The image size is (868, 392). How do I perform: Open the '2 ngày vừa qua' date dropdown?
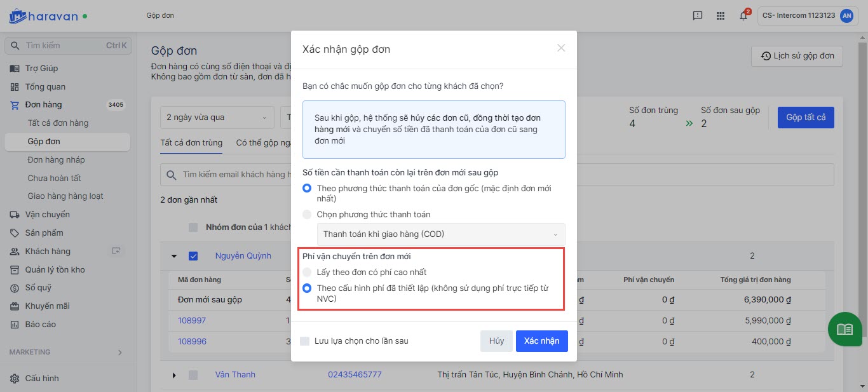click(217, 118)
